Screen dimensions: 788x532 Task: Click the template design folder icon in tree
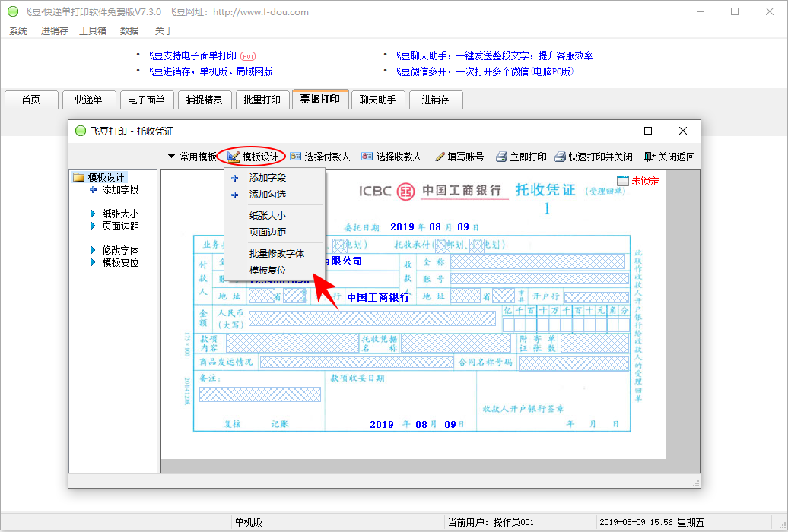pyautogui.click(x=78, y=177)
